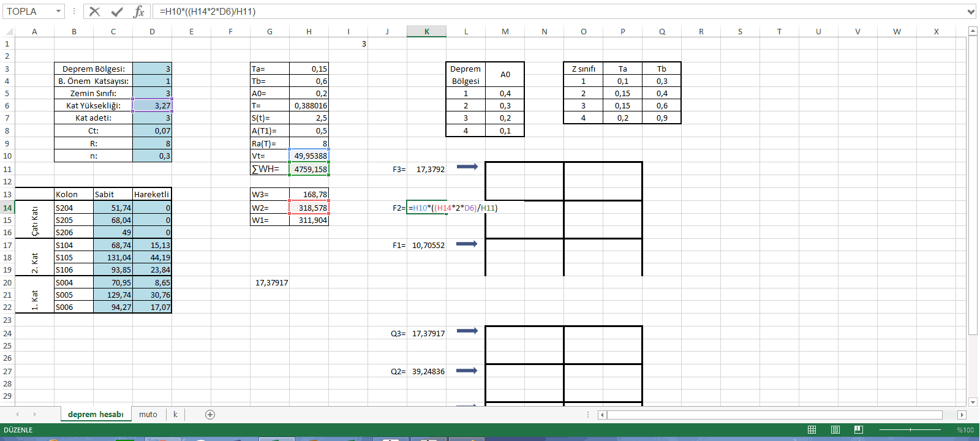Cancel the formula entry with the X icon
980x441 pixels.
94,12
